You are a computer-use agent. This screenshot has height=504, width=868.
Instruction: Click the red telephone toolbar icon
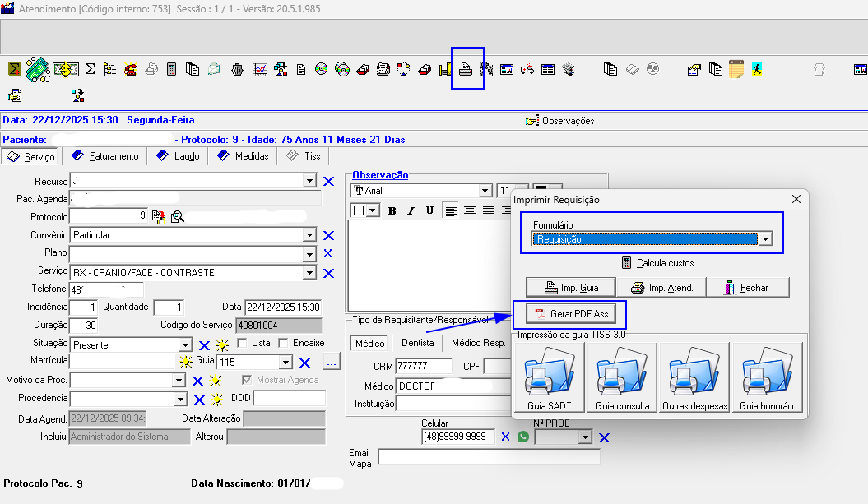[130, 69]
